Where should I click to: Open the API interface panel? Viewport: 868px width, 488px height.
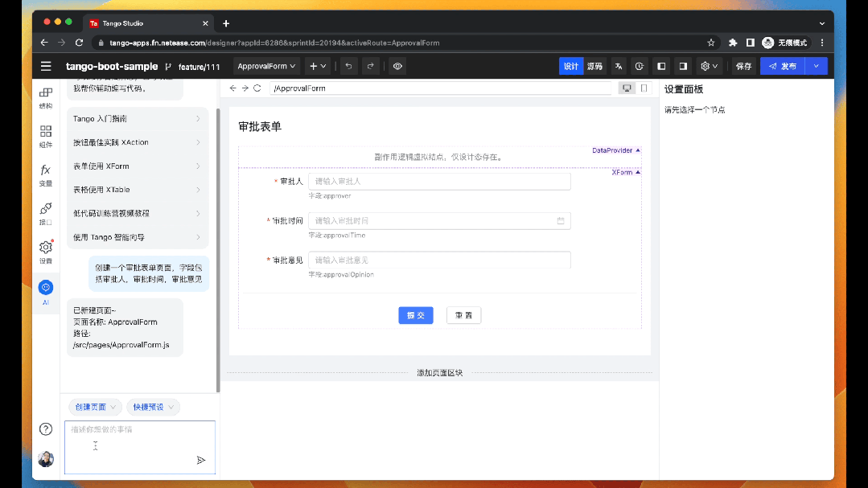pos(46,214)
